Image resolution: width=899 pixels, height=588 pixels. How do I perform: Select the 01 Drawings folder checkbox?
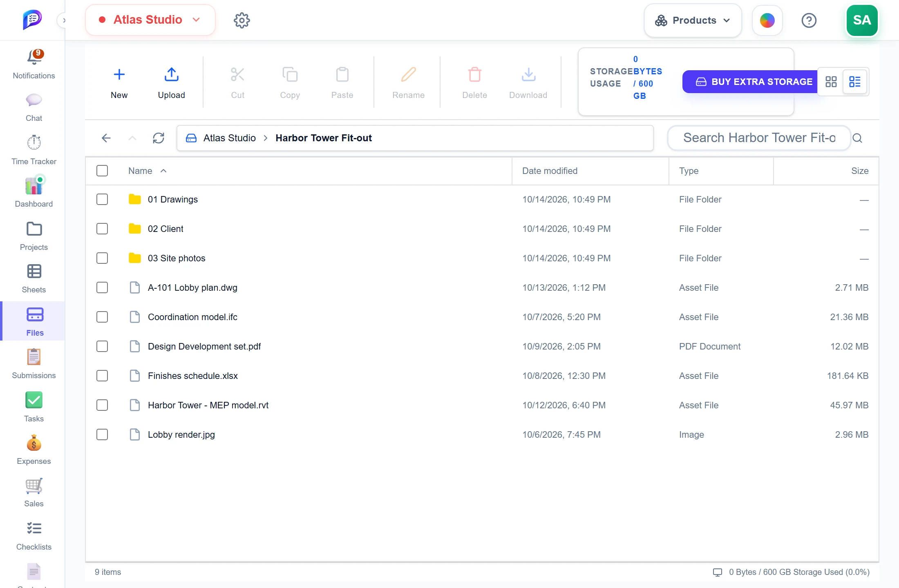tap(102, 199)
